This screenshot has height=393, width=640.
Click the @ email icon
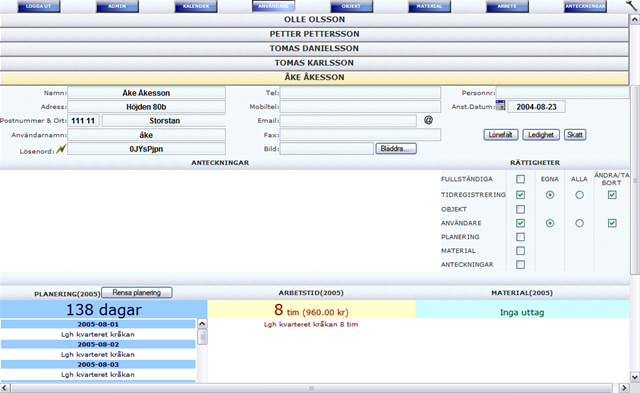pos(428,120)
